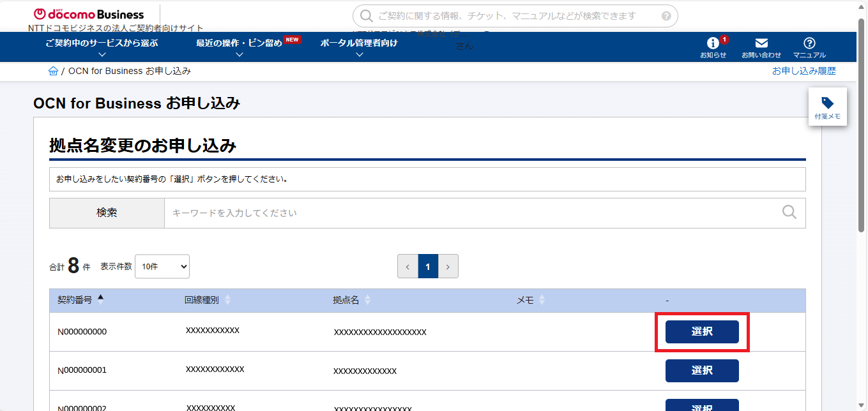This screenshot has height=411, width=868.
Task: Open the 表示件数 dropdown
Action: [162, 267]
